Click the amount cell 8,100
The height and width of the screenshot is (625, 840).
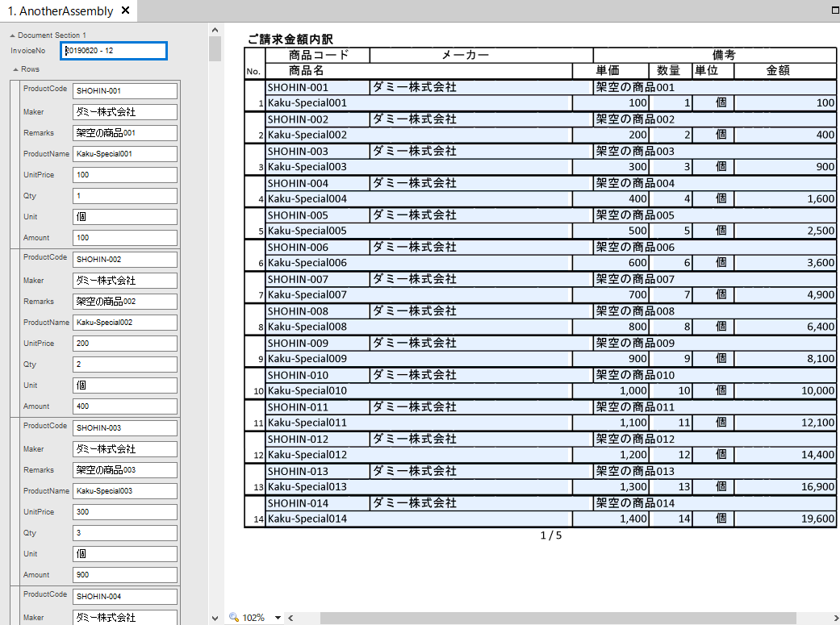point(785,358)
